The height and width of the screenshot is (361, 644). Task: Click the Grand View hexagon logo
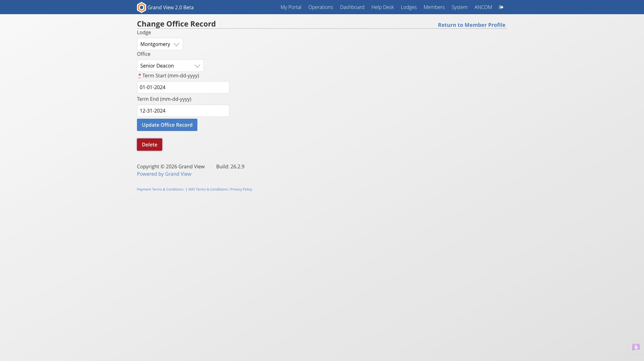[x=141, y=7]
